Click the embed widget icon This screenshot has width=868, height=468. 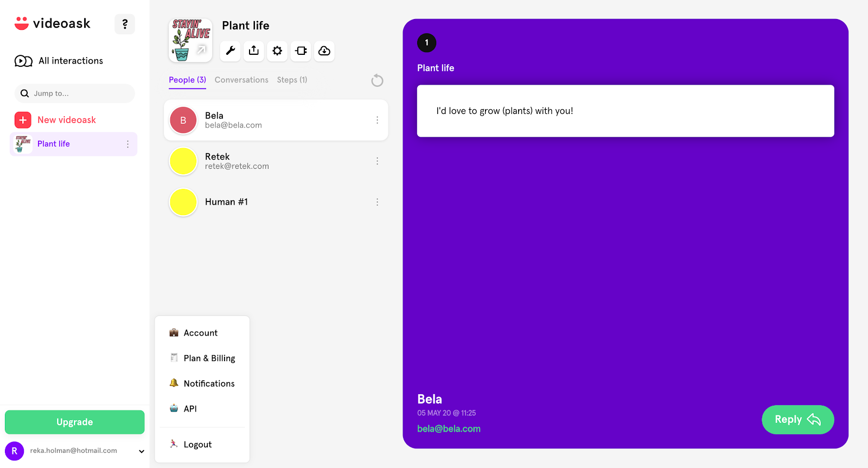pyautogui.click(x=301, y=51)
